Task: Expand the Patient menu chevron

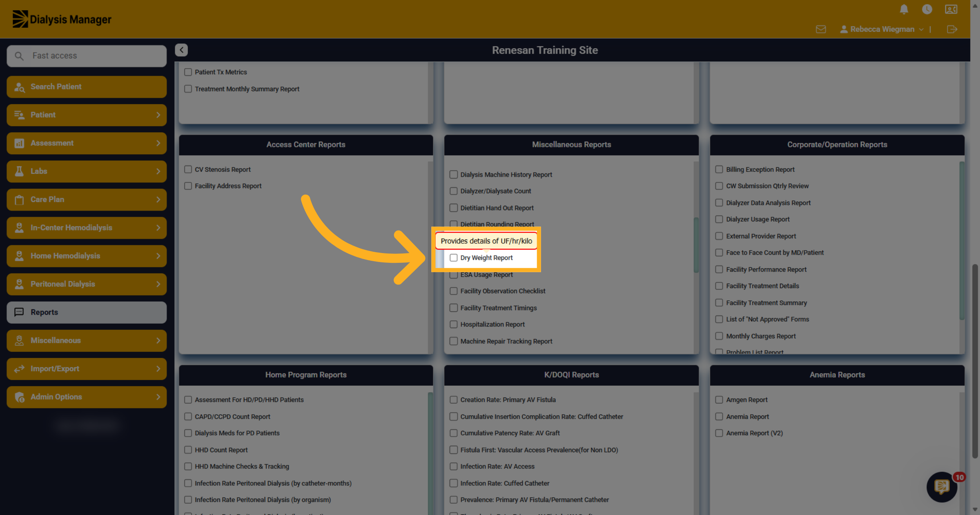Action: (158, 115)
